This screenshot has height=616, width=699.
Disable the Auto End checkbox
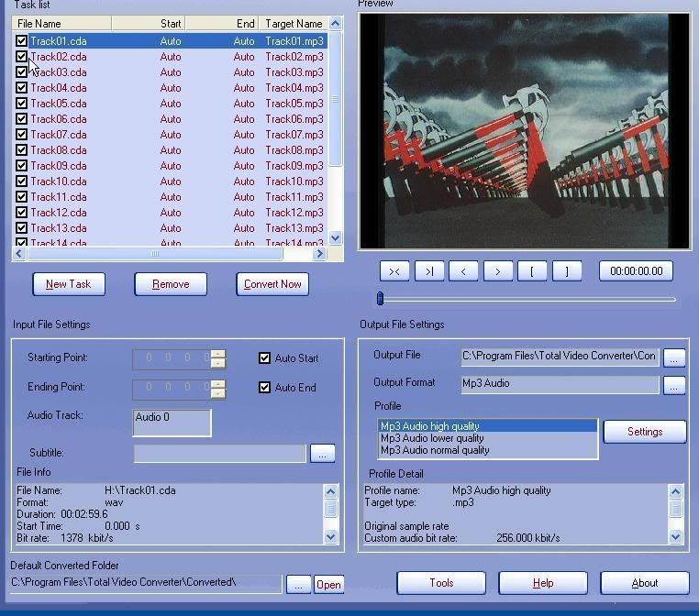click(264, 388)
